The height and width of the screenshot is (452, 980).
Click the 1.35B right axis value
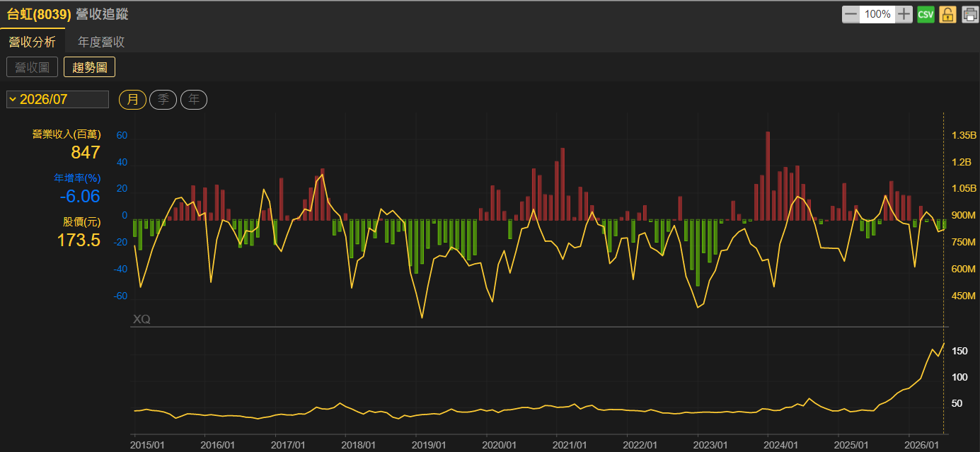tap(964, 135)
